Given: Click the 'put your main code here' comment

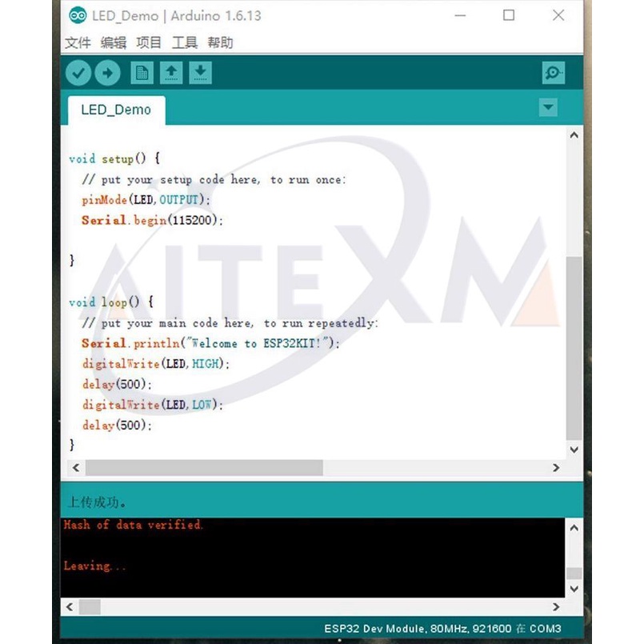Looking at the screenshot, I should click(x=230, y=323).
